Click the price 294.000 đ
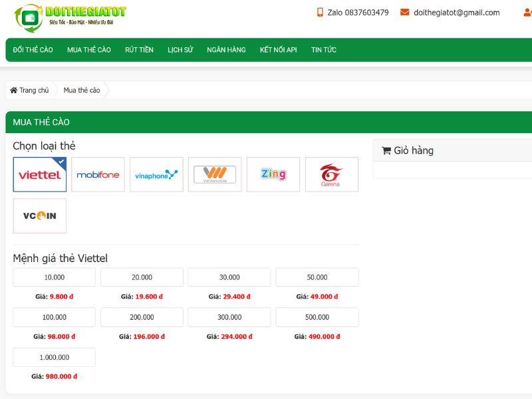Screen dimensions: 532x399 237,336
